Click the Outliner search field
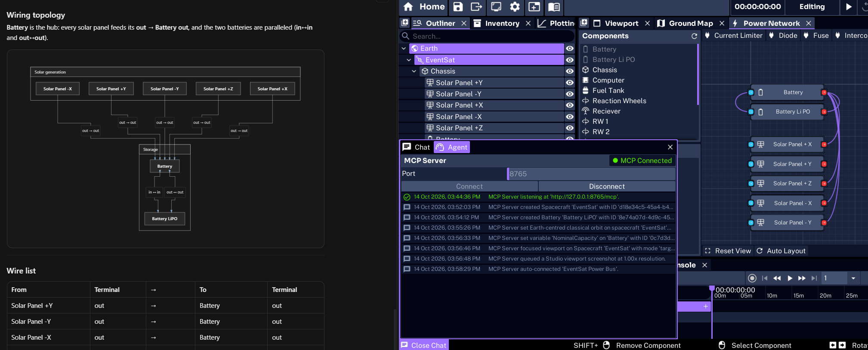Viewport: 868px width, 350px height. point(487,36)
